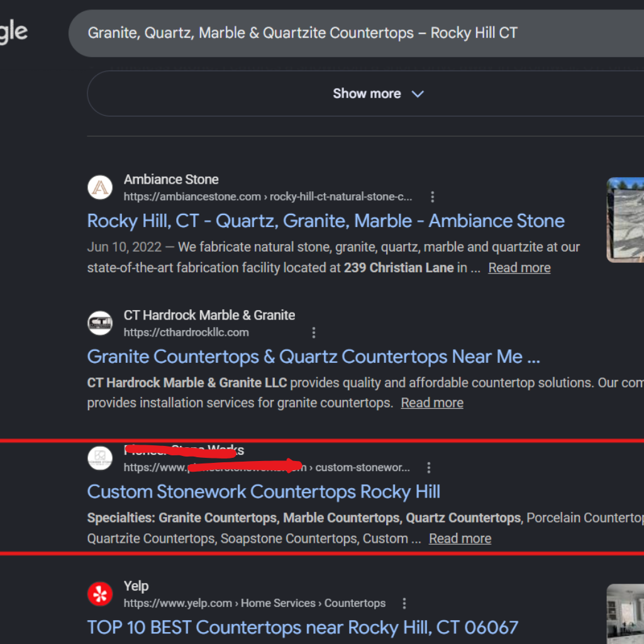Open TOP 10 BEST Countertops near Rocky Hill link
The width and height of the screenshot is (644, 644).
click(x=303, y=627)
